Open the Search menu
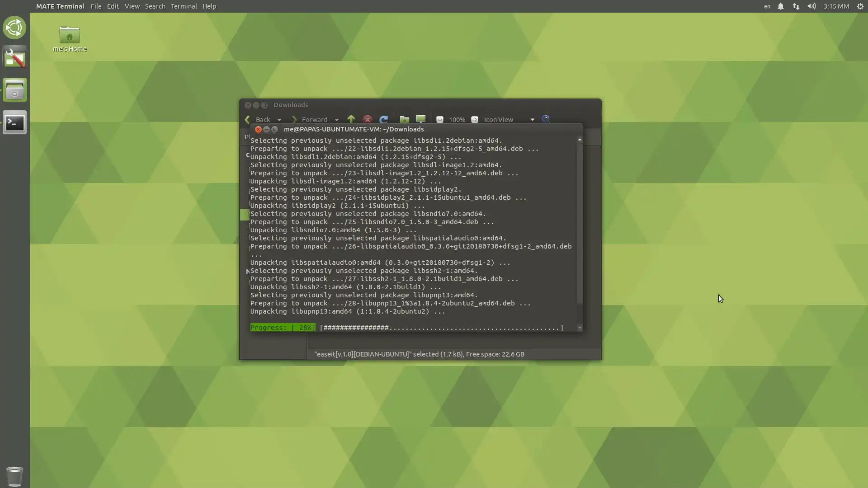868x488 pixels. coord(155,6)
